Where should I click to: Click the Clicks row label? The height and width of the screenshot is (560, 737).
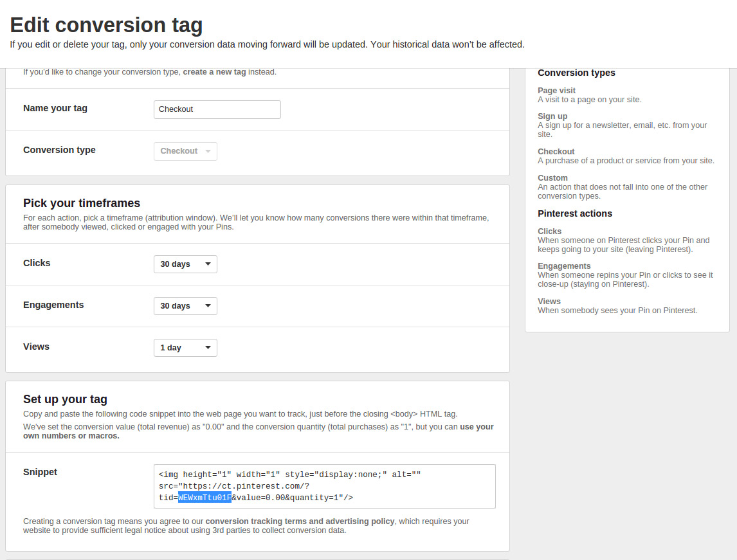coord(37,263)
